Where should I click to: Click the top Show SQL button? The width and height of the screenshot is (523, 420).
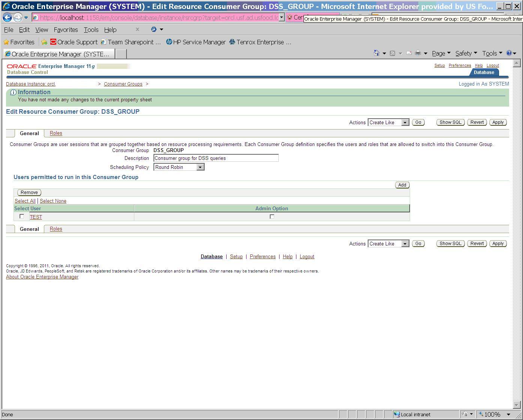[450, 122]
